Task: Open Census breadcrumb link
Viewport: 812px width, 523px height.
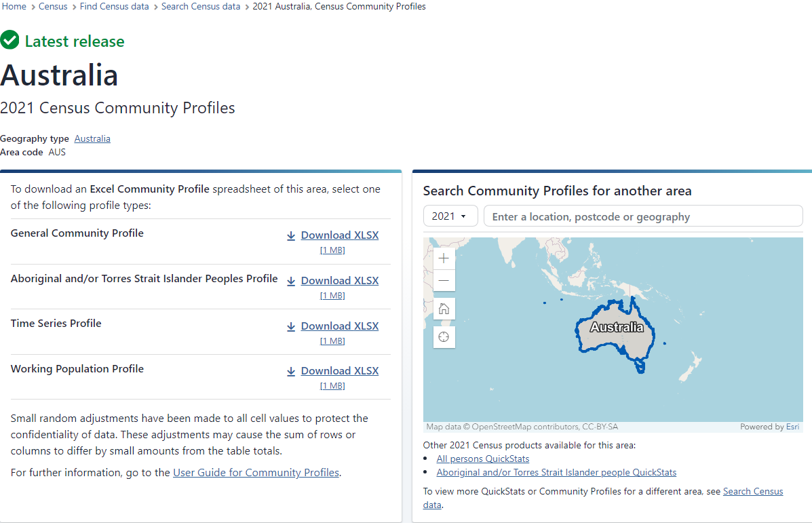Action: coord(53,6)
